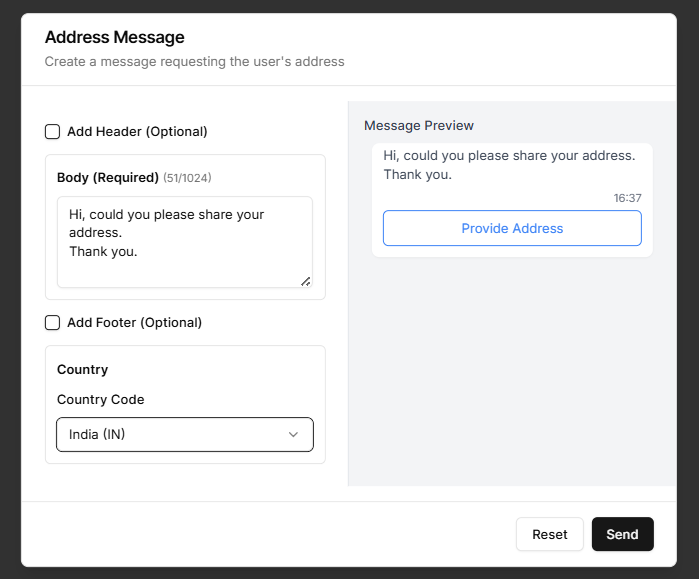The width and height of the screenshot is (699, 579).
Task: Click the 'Message Preview' heading
Action: point(419,126)
